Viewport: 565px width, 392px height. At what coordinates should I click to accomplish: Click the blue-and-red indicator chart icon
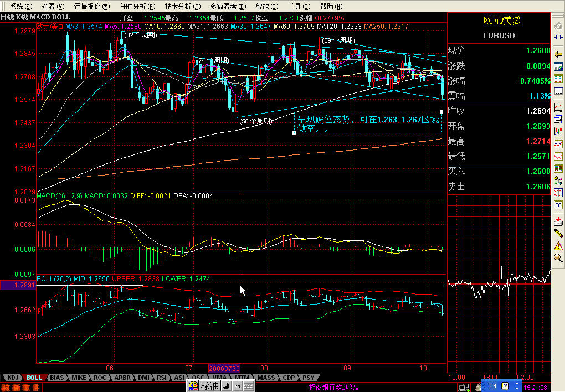(558, 144)
